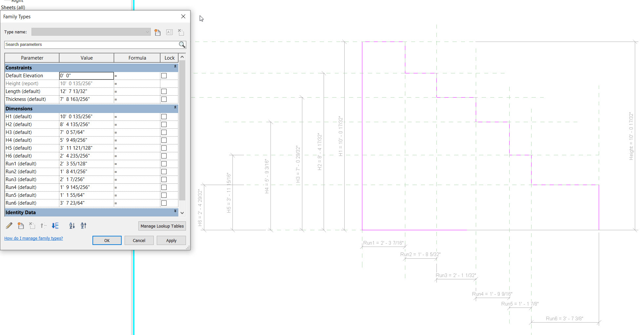Enable lock on H4 (default)
644x335 pixels.
click(164, 140)
